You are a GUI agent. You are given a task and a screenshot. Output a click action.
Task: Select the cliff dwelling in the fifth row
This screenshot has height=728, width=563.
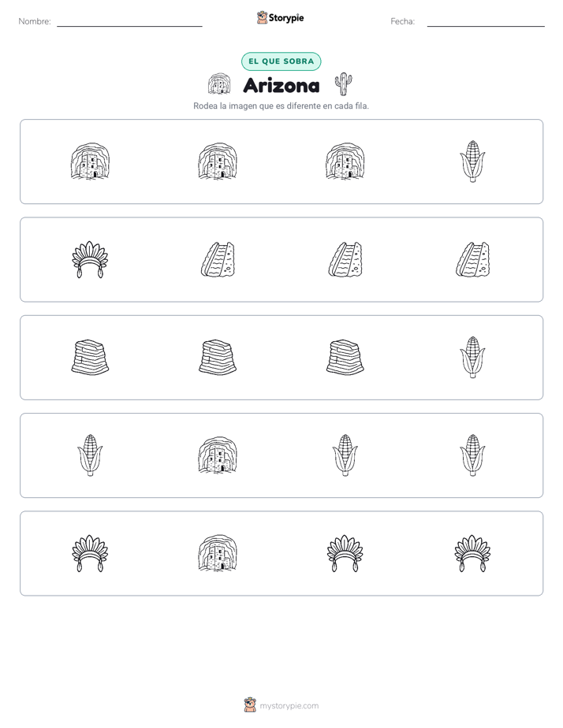tap(218, 553)
